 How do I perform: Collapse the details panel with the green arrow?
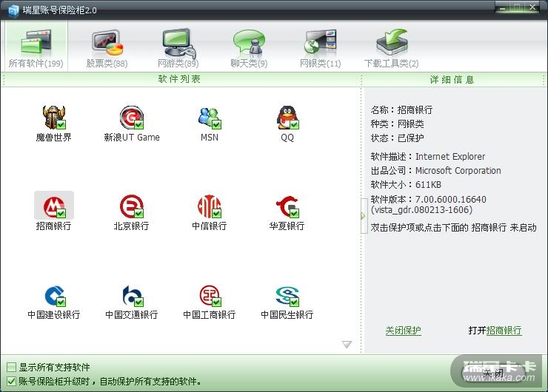364,216
